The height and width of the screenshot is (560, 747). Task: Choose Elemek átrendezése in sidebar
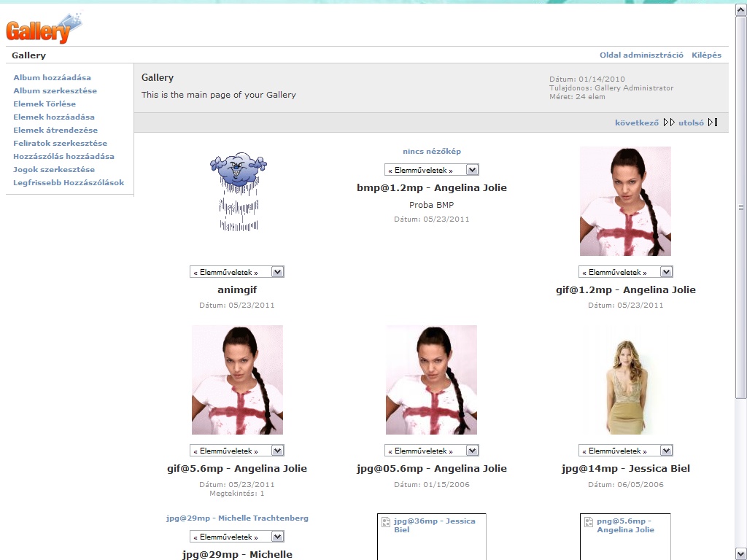pyautogui.click(x=55, y=130)
